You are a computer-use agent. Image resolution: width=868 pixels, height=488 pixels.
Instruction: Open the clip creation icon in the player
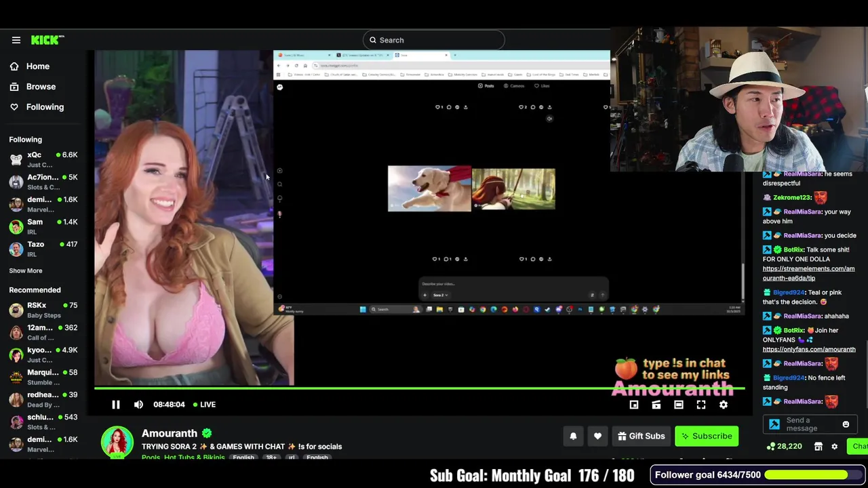click(656, 405)
